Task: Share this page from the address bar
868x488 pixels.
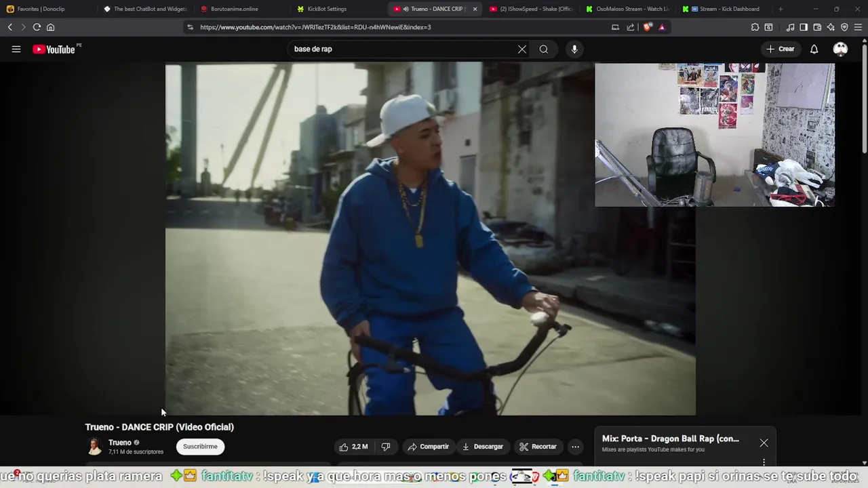Action: tap(631, 27)
